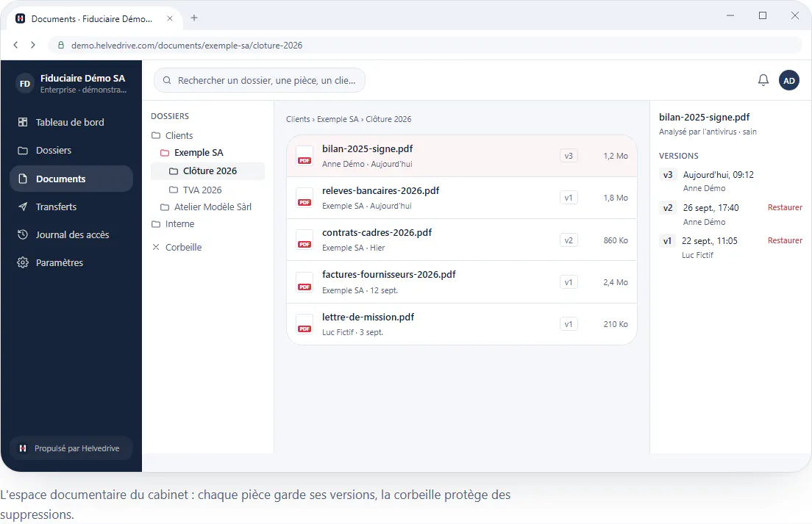Image resolution: width=812 pixels, height=524 pixels.
Task: Open a new browser tab
Action: pyautogui.click(x=194, y=18)
